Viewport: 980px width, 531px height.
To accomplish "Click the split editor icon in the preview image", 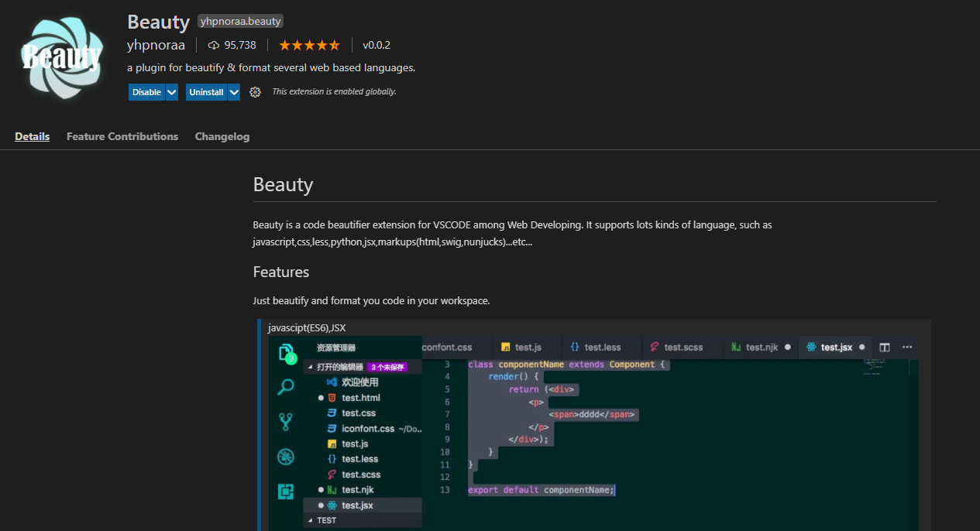I will 885,347.
